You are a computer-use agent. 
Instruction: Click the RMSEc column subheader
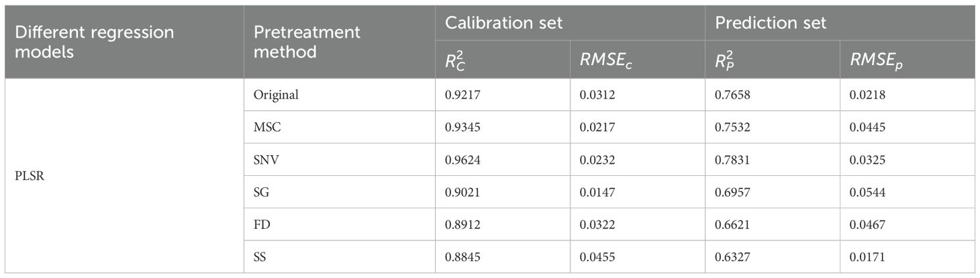607,61
